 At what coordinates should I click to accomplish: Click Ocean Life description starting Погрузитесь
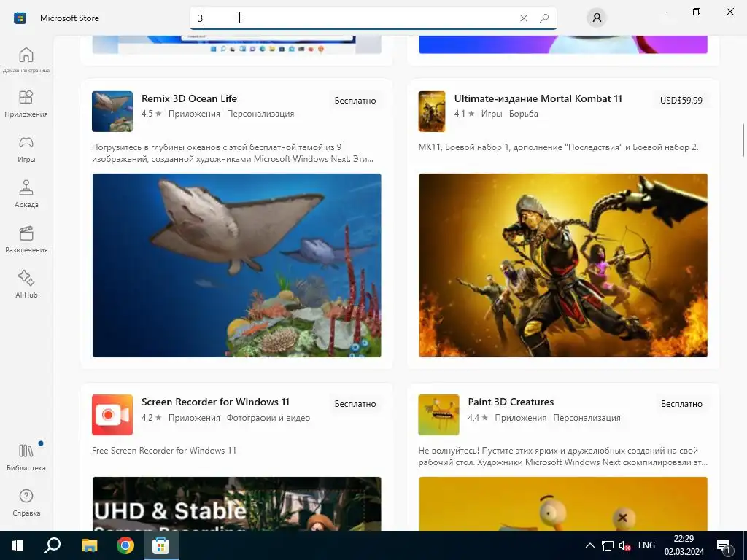233,153
